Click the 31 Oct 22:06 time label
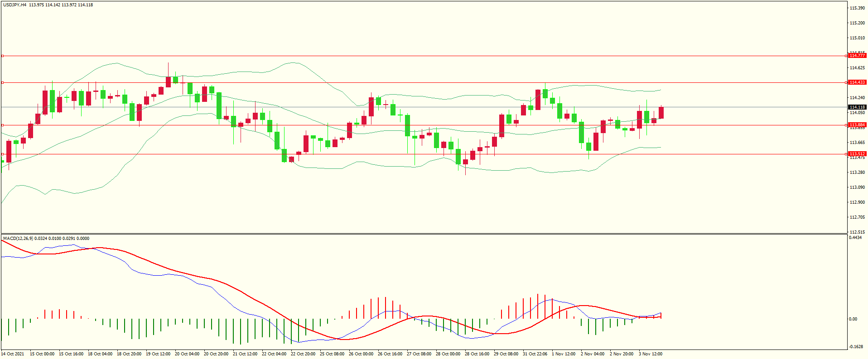The image size is (868, 359). [535, 354]
